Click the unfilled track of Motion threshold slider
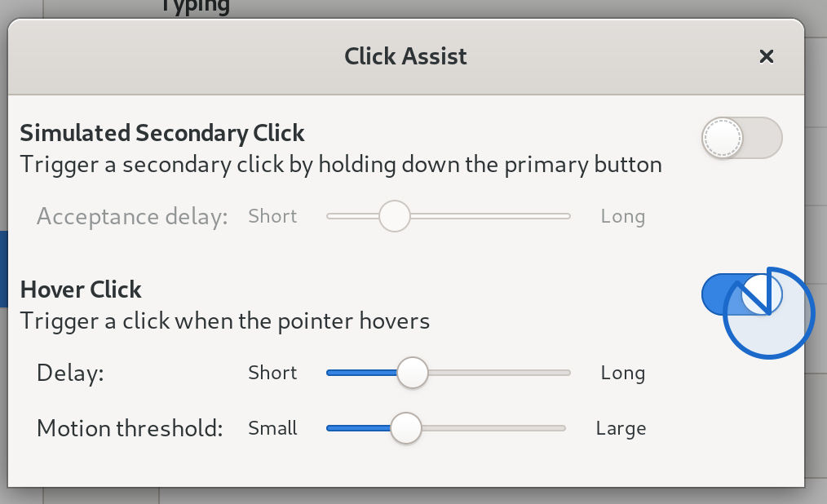Image resolution: width=827 pixels, height=504 pixels. [x=493, y=428]
